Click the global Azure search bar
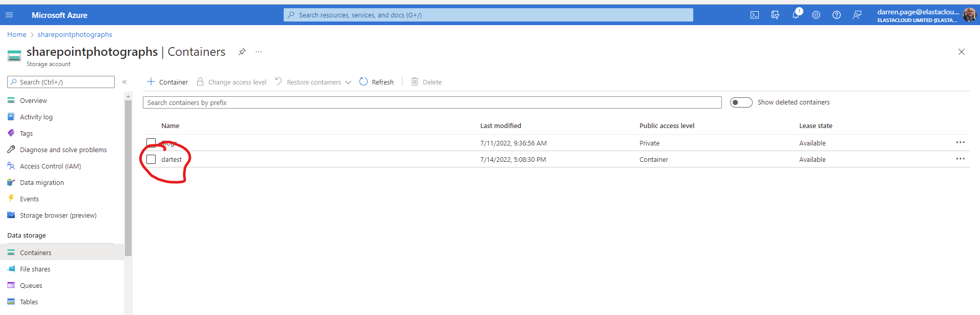The width and height of the screenshot is (980, 315). (488, 15)
